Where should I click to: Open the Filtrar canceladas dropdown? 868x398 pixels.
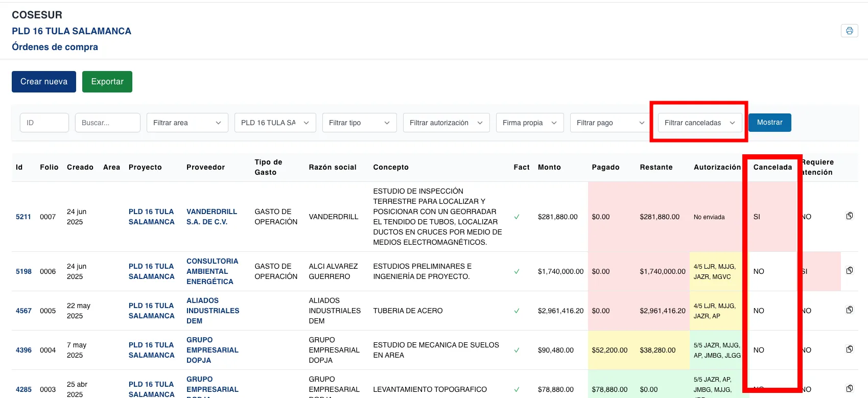[699, 123]
